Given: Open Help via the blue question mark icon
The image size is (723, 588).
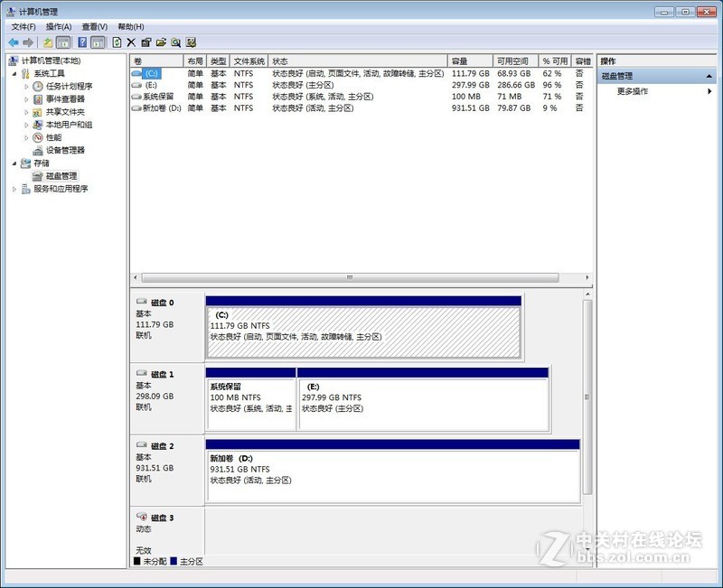Looking at the screenshot, I should click(82, 42).
